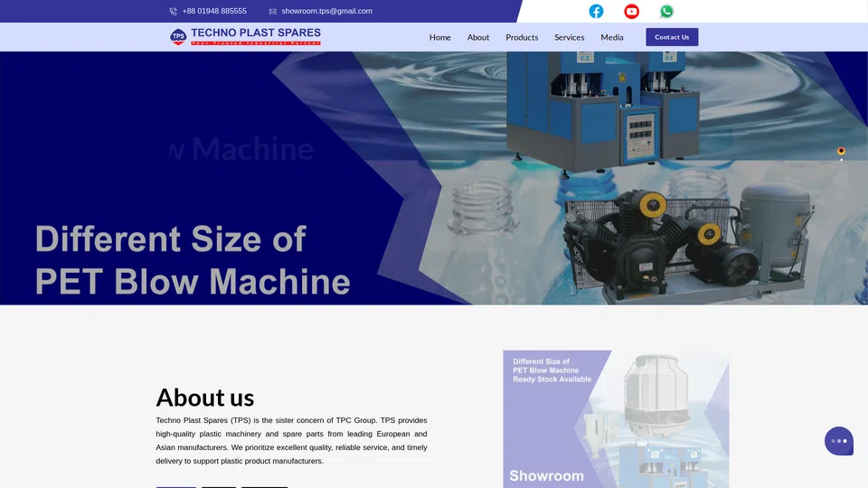This screenshot has height=488, width=868.
Task: Click the Techno Plast Spares description paragraph
Action: 291,440
